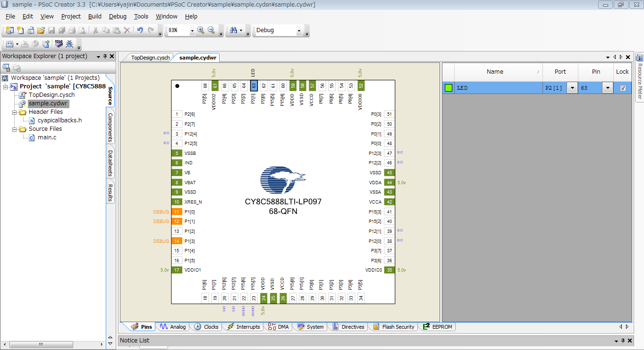Image resolution: width=644 pixels, height=350 pixels.
Task: Collapse the Header Files folder
Action: pos(15,112)
